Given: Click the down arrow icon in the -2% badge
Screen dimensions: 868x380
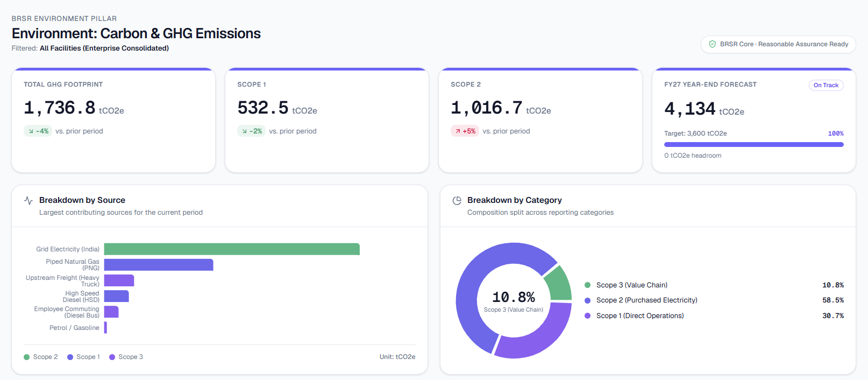Looking at the screenshot, I should pos(244,131).
